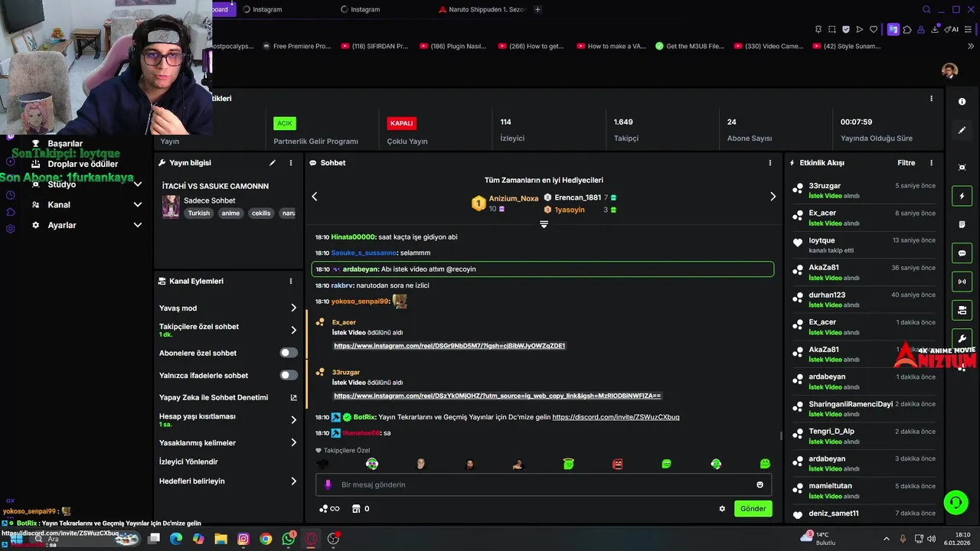Image resolution: width=980 pixels, height=551 pixels.
Task: Show hidden system tray icons
Action: pyautogui.click(x=887, y=539)
